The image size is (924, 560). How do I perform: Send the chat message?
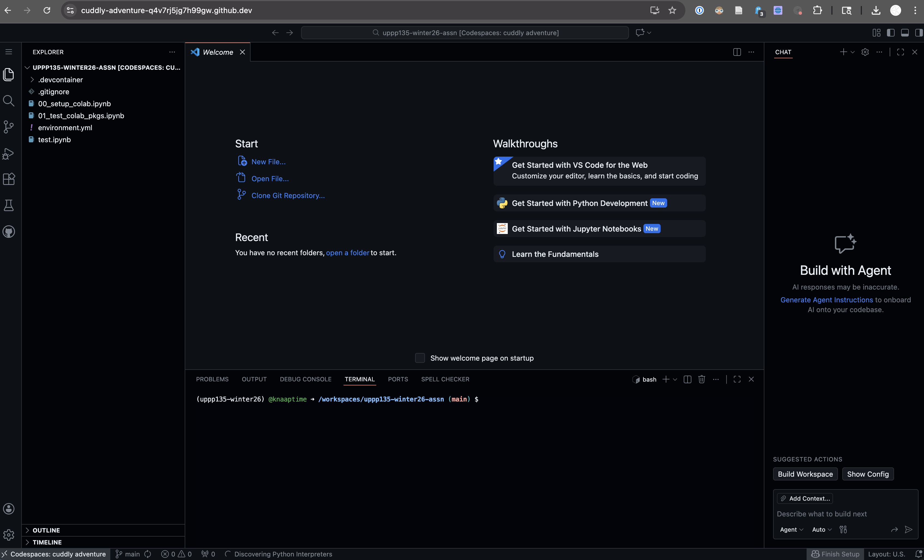click(908, 530)
